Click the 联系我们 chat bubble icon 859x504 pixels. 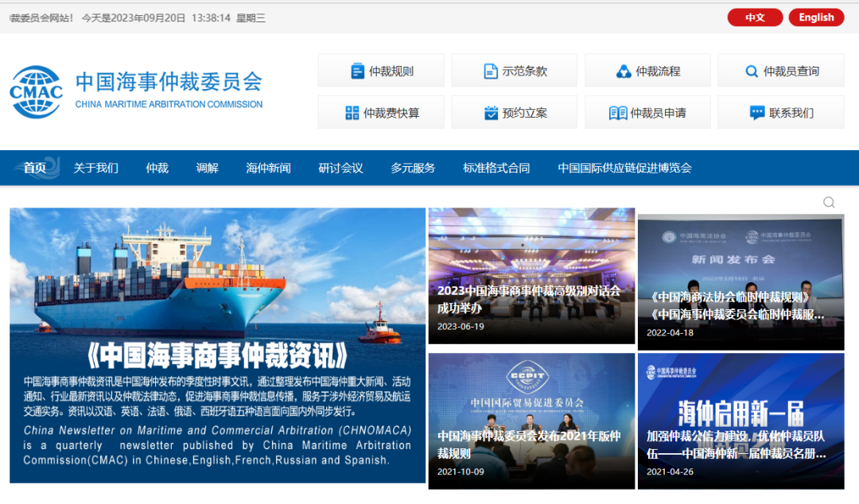point(757,113)
